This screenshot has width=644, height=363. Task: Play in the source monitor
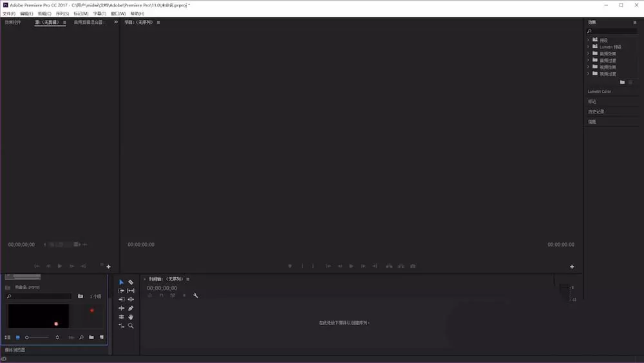60,266
